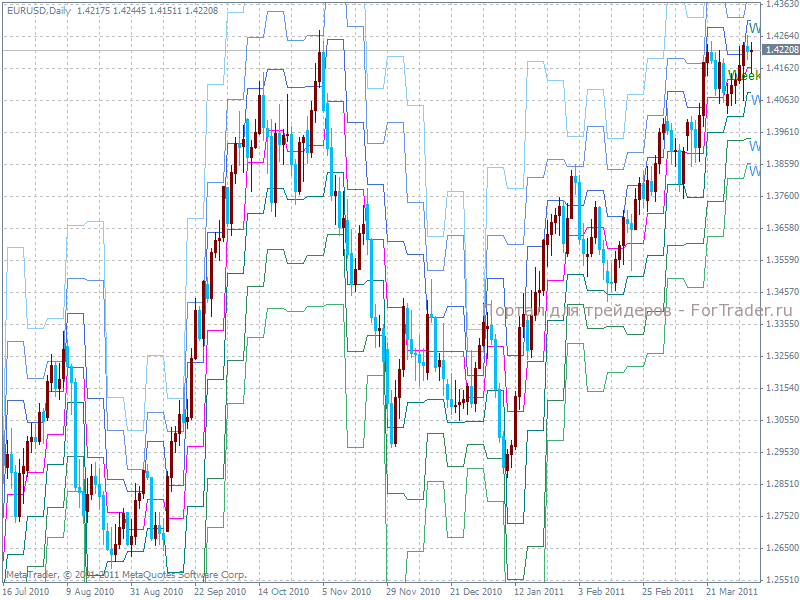Viewport: 800px width, 600px height.
Task: Select the 22 Sep 2010 time marker
Action: [x=216, y=591]
